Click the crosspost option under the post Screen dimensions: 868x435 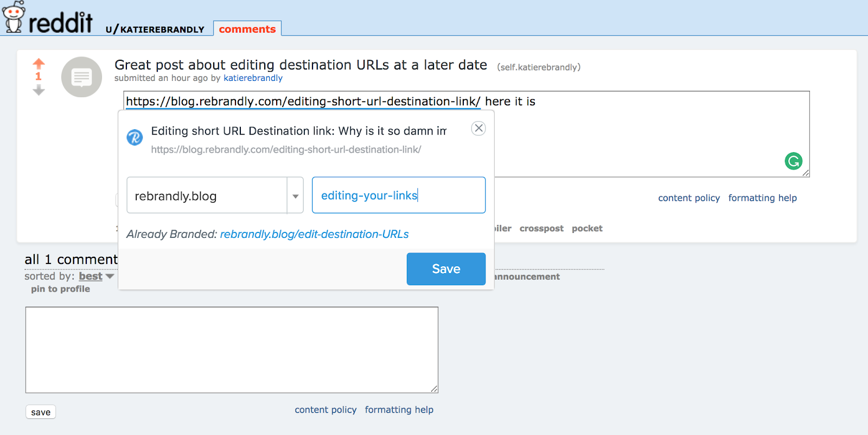pos(541,229)
